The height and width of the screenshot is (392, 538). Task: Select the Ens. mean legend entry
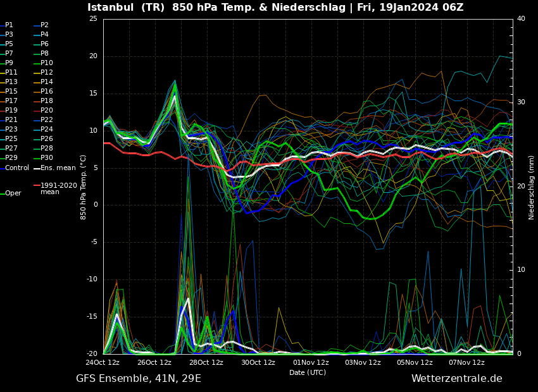pyautogui.click(x=58, y=168)
